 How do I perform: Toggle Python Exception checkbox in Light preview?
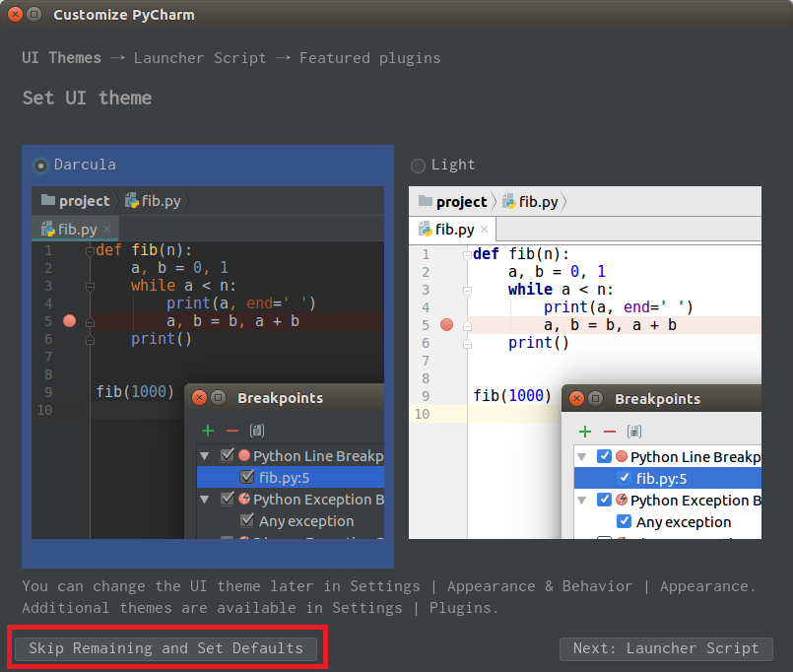[x=605, y=500]
